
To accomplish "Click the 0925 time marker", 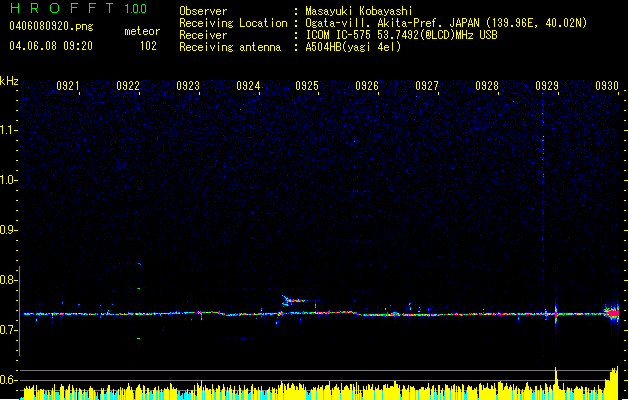I will (307, 85).
